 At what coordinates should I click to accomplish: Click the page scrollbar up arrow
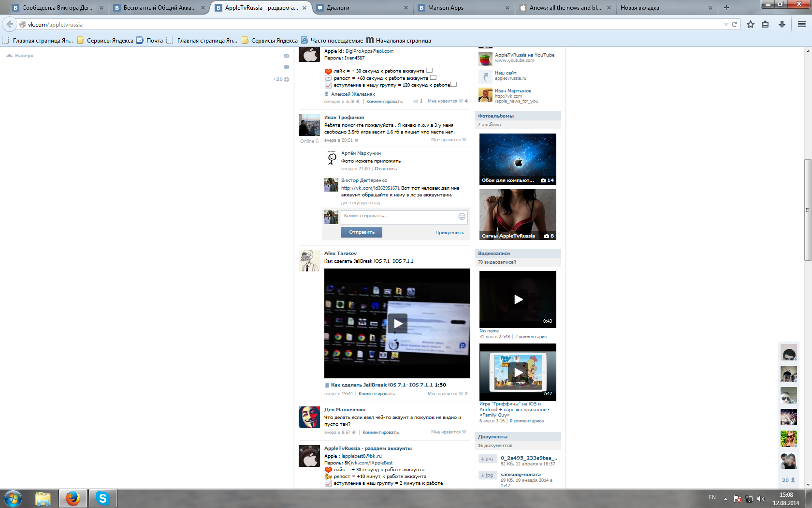(808, 50)
